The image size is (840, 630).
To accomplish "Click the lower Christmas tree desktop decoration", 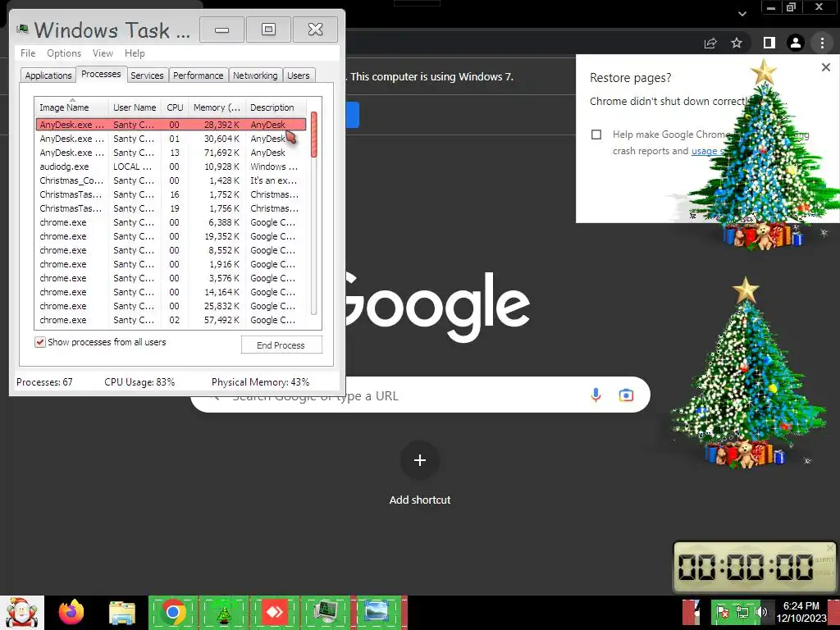I will (747, 372).
